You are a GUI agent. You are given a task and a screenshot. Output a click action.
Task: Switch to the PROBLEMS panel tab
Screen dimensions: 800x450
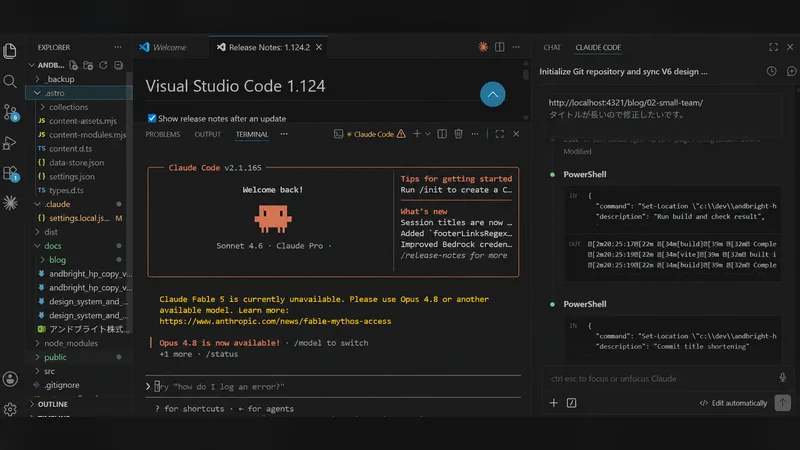click(163, 134)
